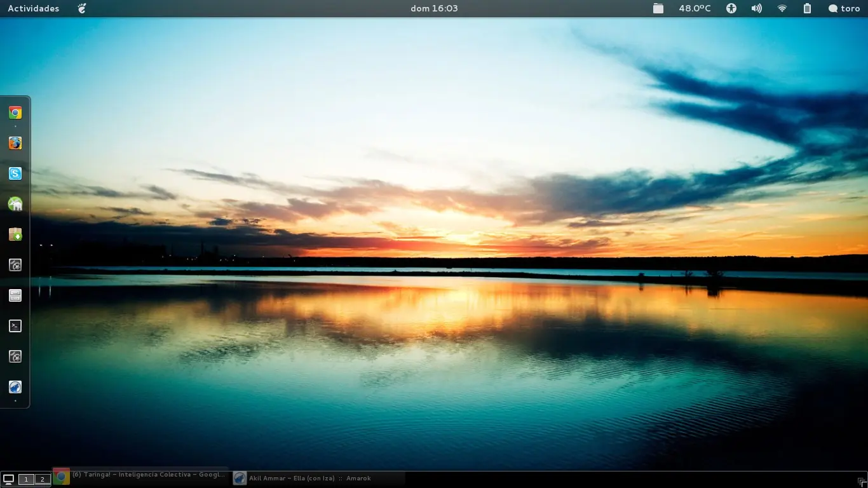
Task: Open the accessibility menu icon
Action: [731, 8]
